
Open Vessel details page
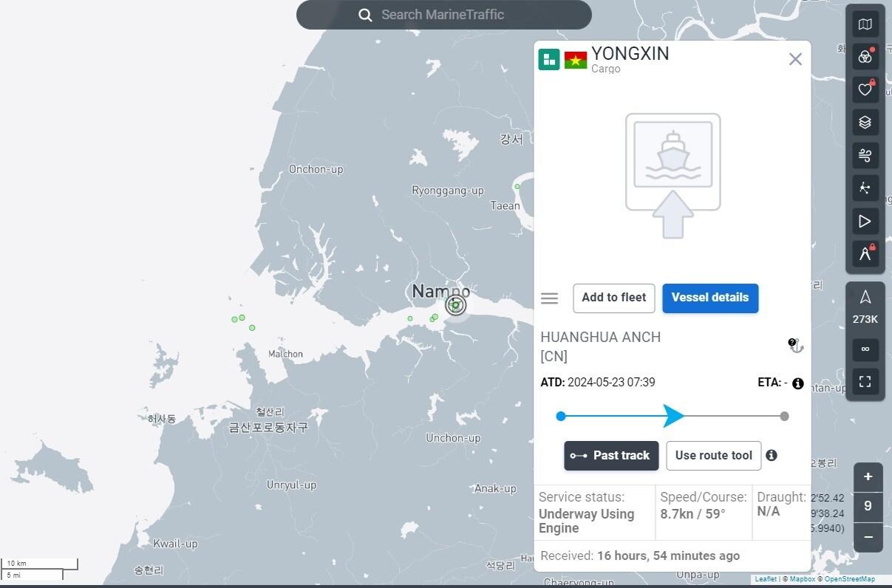coord(709,298)
